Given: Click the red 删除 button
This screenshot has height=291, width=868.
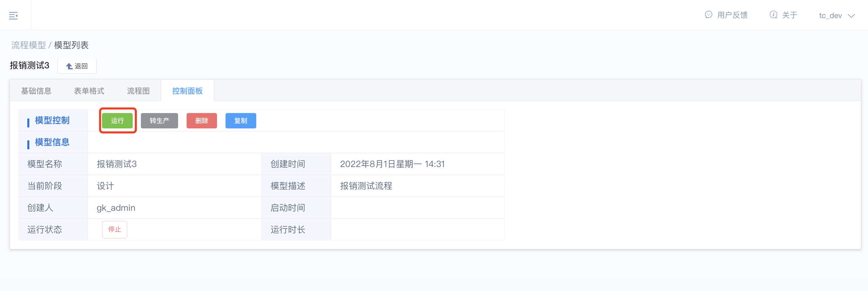Looking at the screenshot, I should coord(202,121).
